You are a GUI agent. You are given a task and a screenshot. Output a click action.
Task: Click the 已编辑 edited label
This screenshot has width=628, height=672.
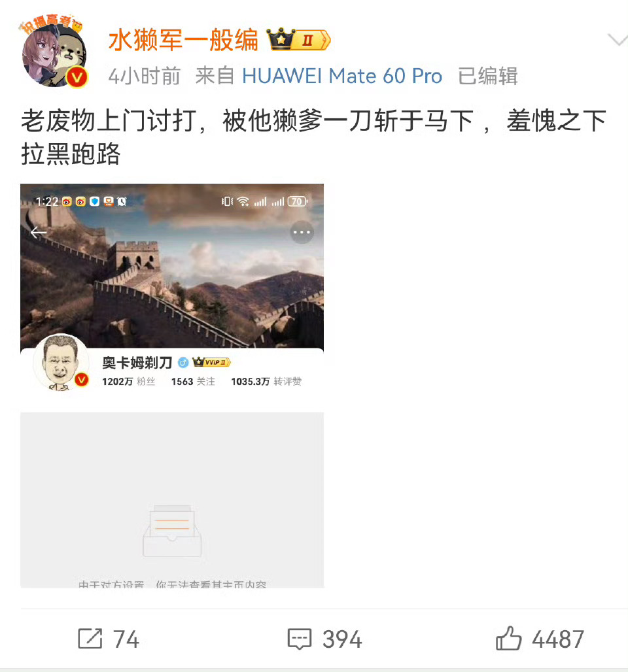tap(488, 76)
